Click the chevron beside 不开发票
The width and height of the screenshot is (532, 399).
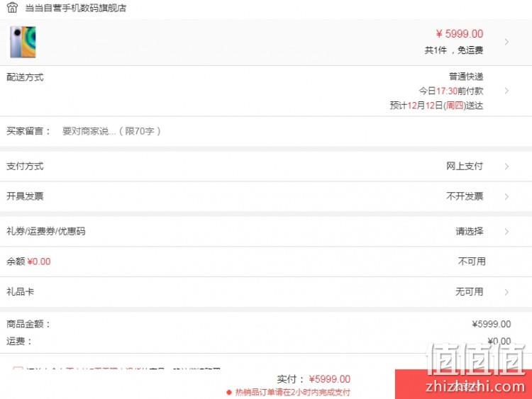[506, 196]
